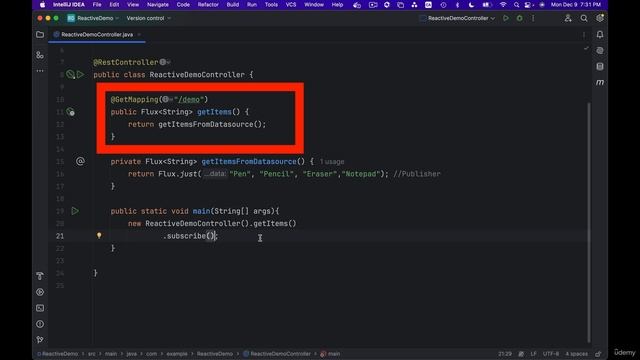The image size is (640, 360).
Task: Run ReactiveDemoController with the green play button
Action: (506, 18)
